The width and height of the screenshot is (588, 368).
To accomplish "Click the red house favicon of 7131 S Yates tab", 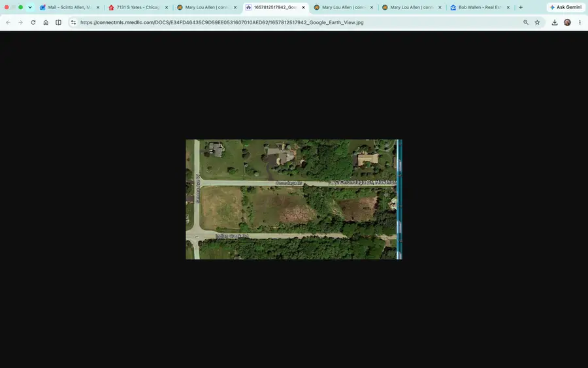I will coord(111,7).
